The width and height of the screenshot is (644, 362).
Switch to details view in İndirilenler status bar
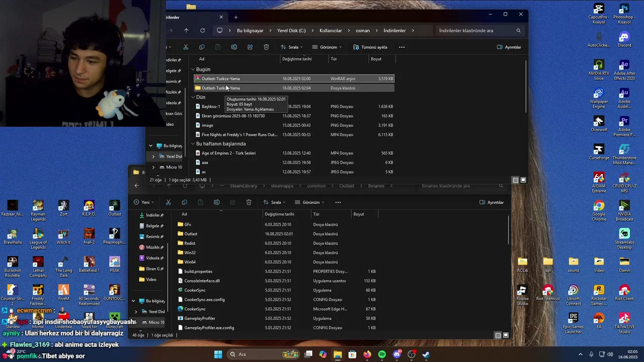[516, 180]
